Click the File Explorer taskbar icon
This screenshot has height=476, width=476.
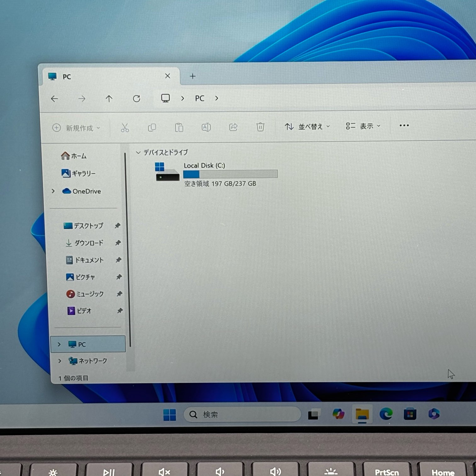[362, 414]
